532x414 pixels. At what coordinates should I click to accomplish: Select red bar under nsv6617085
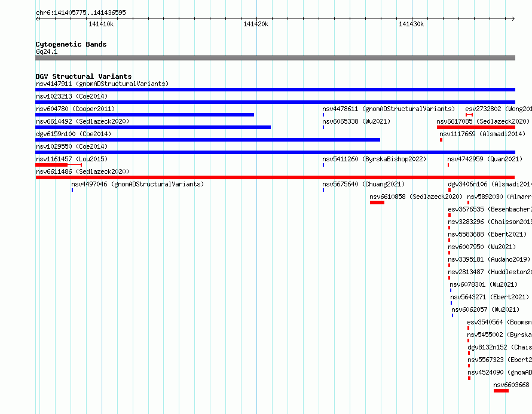tap(476, 127)
